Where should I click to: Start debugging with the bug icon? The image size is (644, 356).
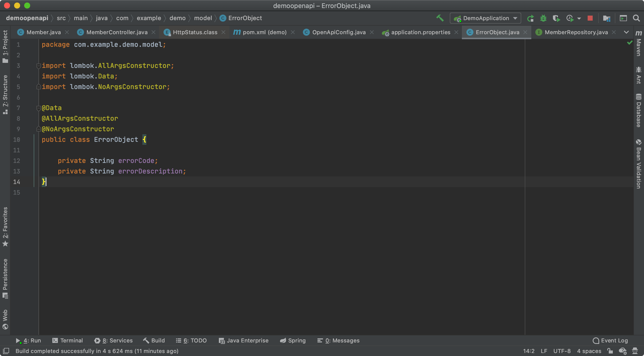tap(543, 18)
